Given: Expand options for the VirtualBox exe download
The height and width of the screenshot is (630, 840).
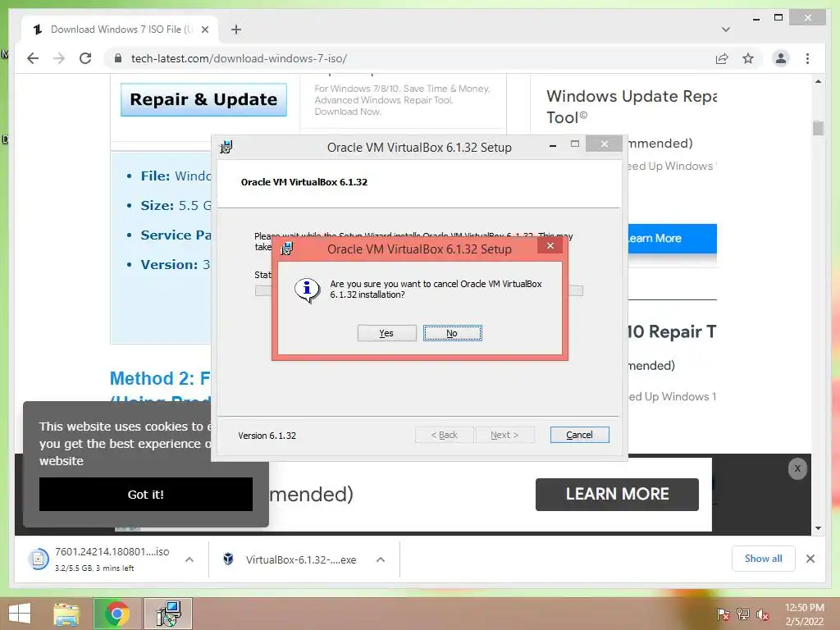Looking at the screenshot, I should pyautogui.click(x=381, y=559).
